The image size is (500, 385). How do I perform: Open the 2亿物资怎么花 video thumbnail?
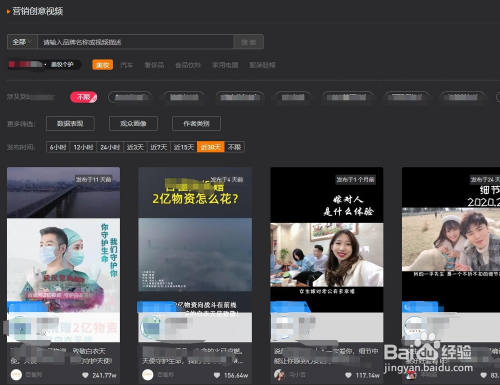(195, 254)
